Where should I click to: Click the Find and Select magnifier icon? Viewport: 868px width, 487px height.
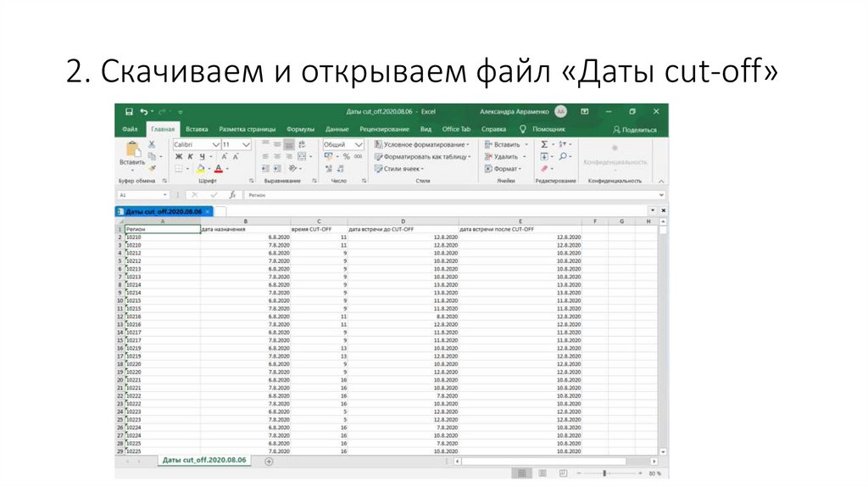tap(563, 156)
